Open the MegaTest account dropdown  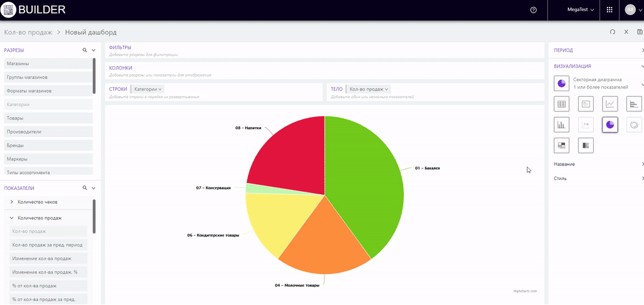pos(580,10)
